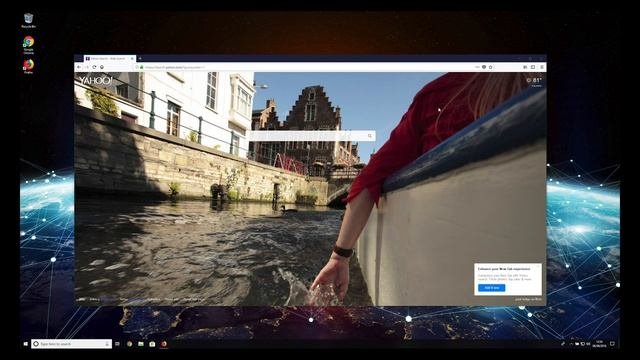
Task: Open the taskbar clock and date
Action: [599, 344]
